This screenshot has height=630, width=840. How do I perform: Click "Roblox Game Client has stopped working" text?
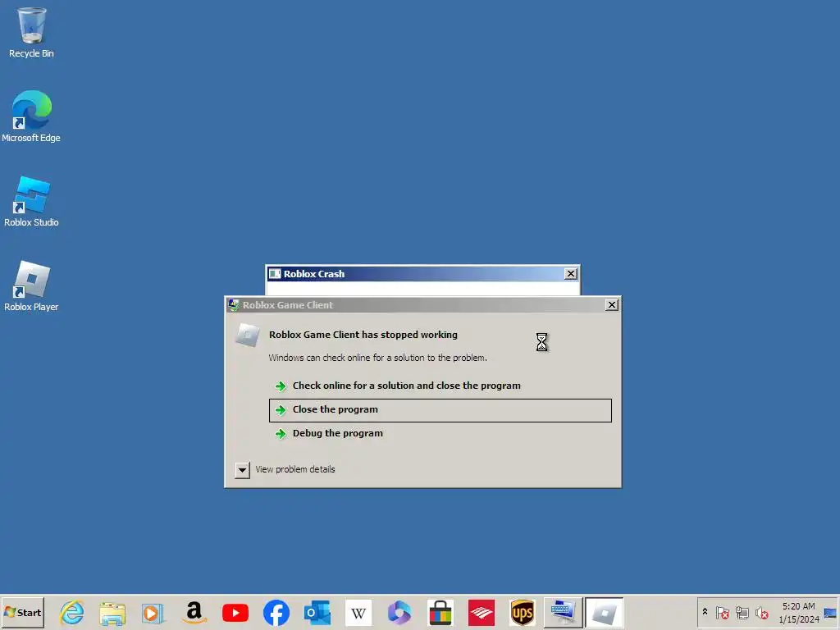coord(363,335)
